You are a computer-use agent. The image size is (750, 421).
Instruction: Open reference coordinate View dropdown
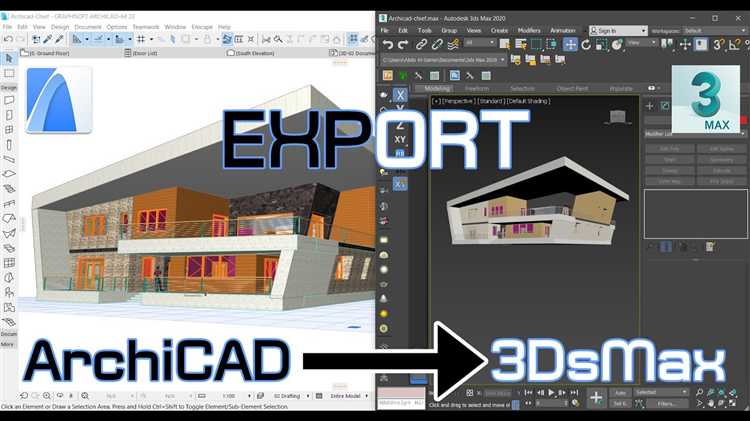[x=641, y=43]
